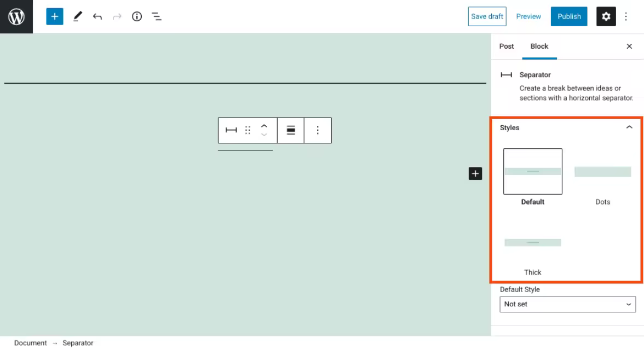Viewport: 644px width, 349px height.
Task: Move the Separator block up
Action: [x=264, y=126]
